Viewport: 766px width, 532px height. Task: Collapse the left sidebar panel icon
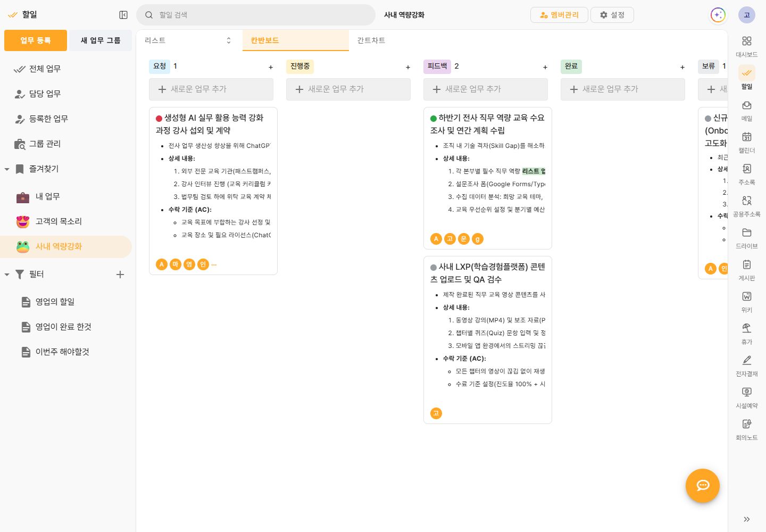[x=123, y=15]
